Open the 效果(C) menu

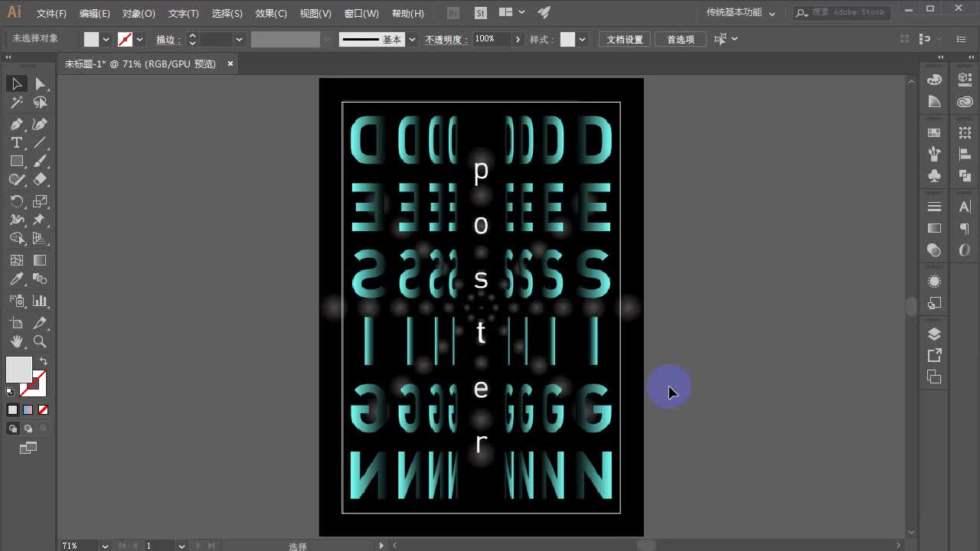point(271,13)
